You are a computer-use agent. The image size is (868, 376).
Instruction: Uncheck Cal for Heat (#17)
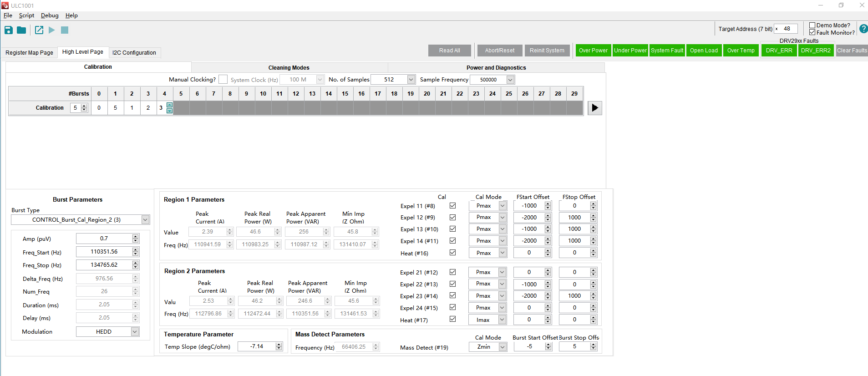point(452,319)
